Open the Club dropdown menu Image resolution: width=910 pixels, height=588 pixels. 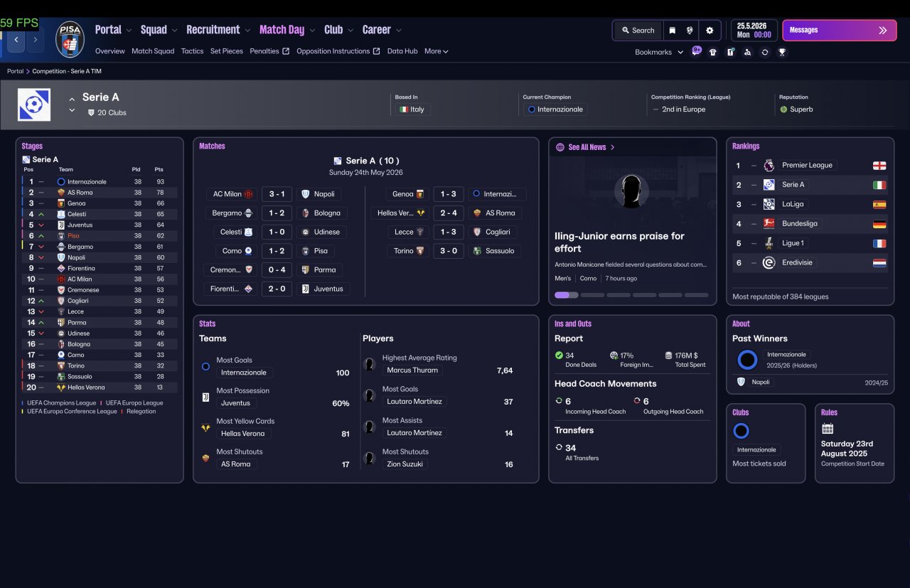coord(338,30)
